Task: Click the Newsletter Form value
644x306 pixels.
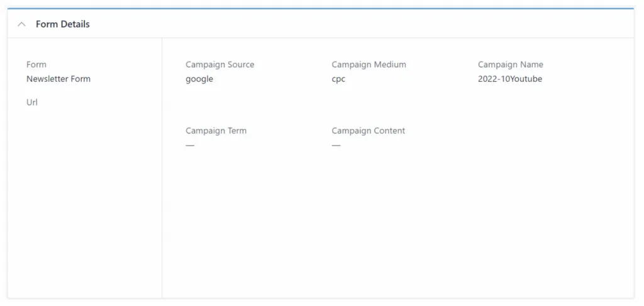Action: tap(58, 79)
